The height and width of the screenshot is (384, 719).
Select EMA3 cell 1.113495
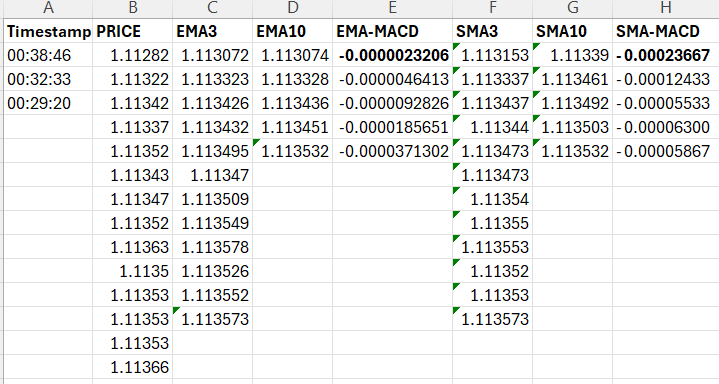click(212, 151)
